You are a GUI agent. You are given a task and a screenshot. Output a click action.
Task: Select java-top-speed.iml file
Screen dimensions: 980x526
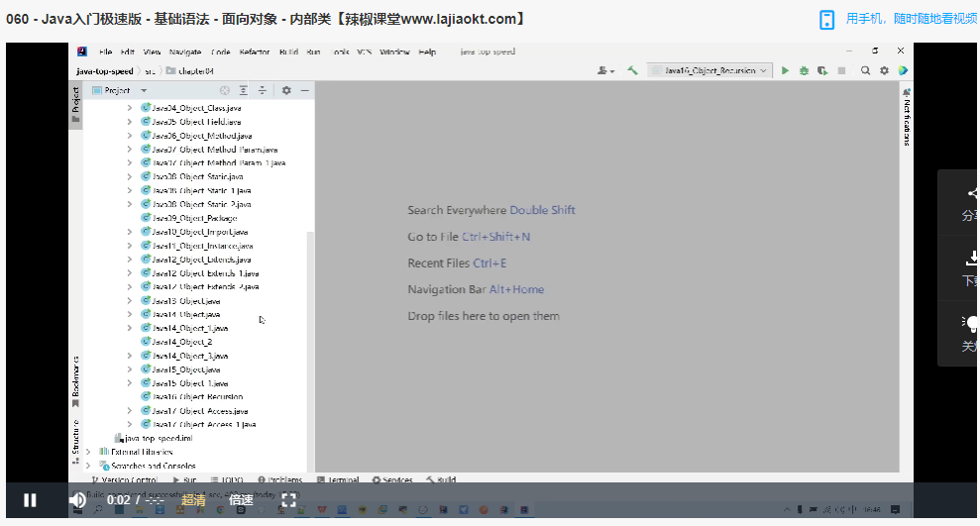point(154,438)
